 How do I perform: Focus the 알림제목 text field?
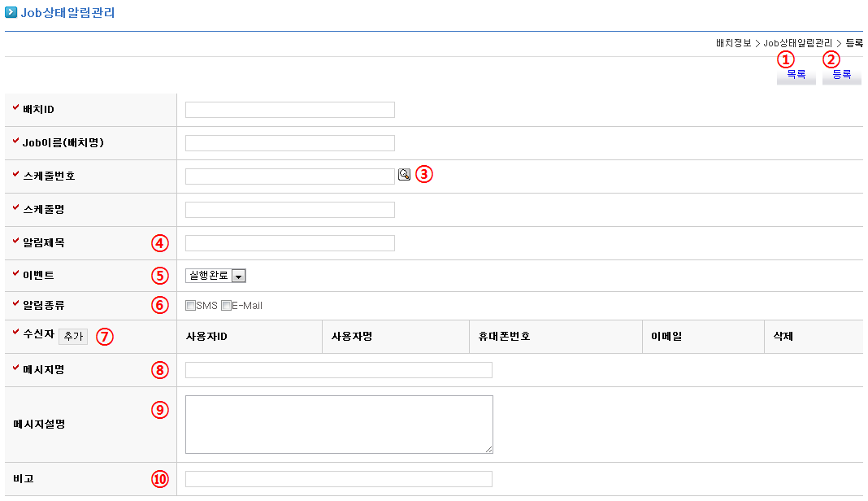point(289,243)
